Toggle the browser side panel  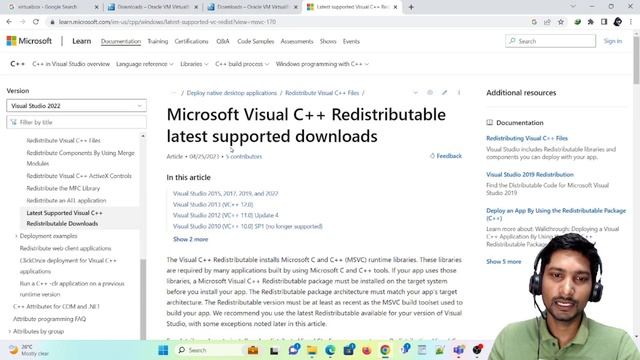point(604,22)
